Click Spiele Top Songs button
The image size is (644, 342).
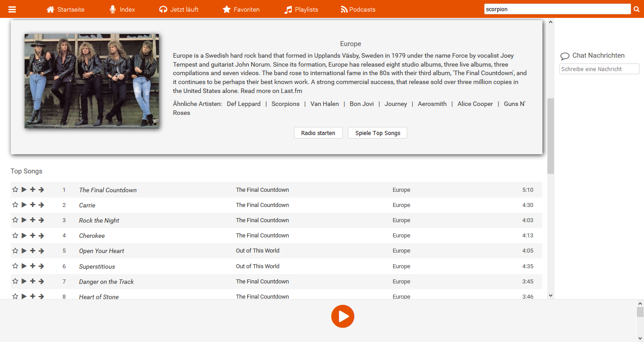coord(377,133)
